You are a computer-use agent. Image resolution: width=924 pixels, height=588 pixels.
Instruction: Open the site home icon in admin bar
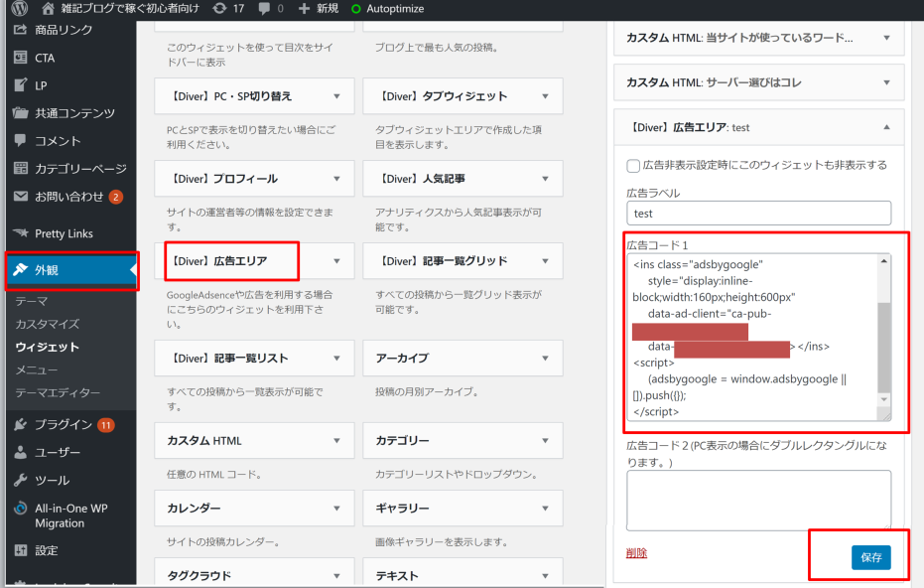[48, 9]
